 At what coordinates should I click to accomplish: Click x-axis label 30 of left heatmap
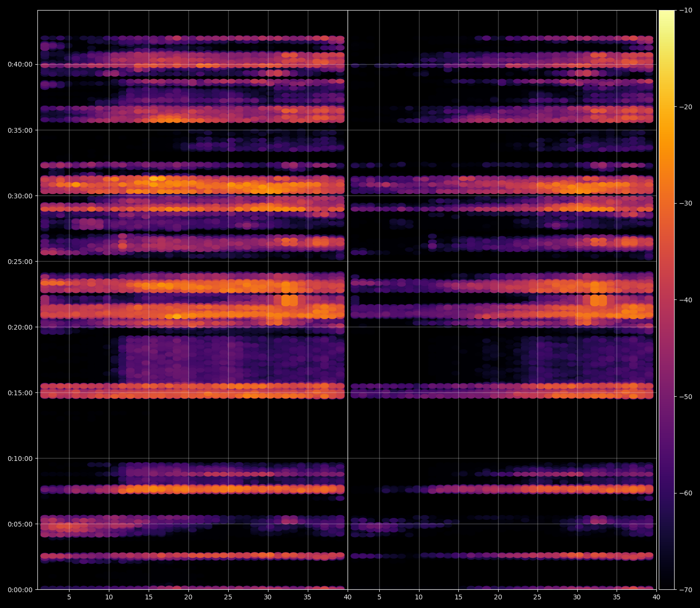click(268, 597)
